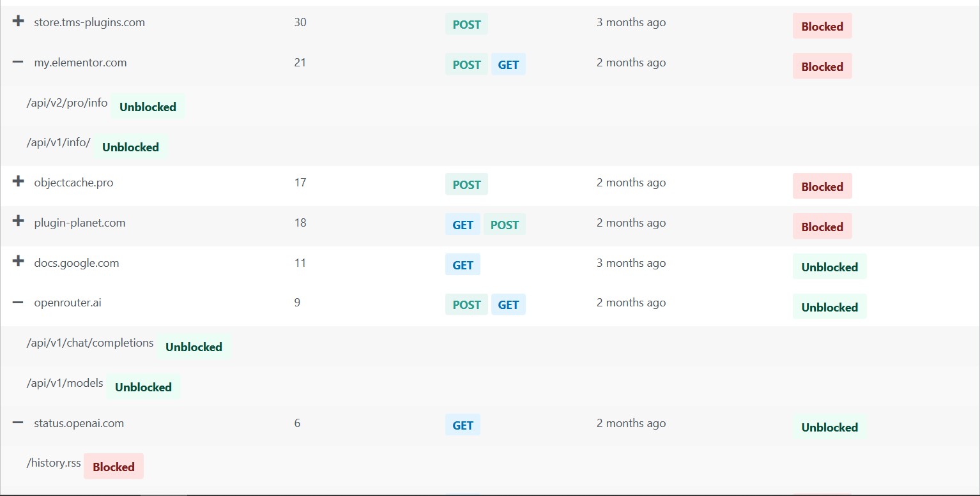Screen dimensions: 980x496
Task: Click the POST tag on objectcache.pro row
Action: point(466,184)
